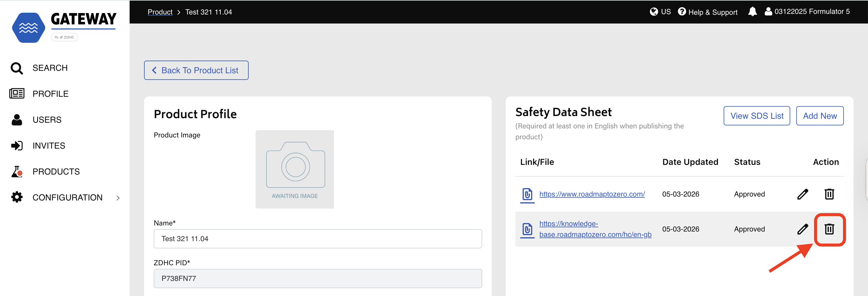Open Products using the flask icon

tap(16, 171)
